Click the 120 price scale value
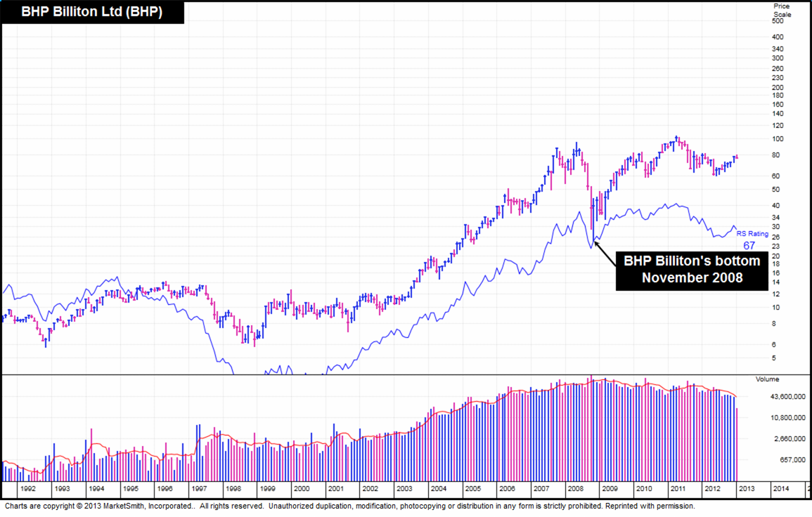This screenshot has height=517, width=812. (778, 126)
